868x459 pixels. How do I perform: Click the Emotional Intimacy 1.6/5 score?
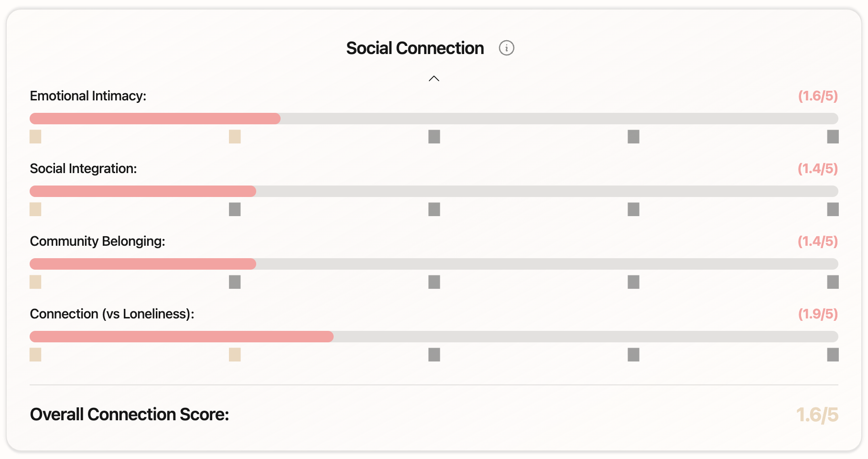(x=818, y=96)
